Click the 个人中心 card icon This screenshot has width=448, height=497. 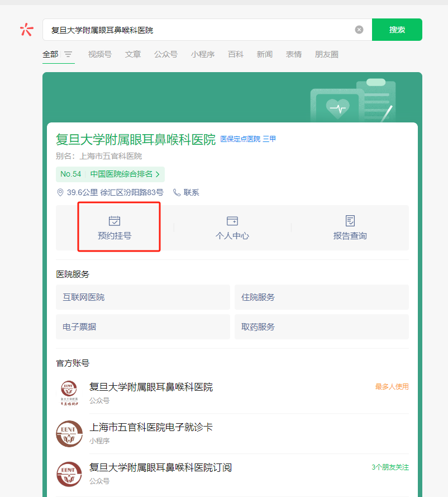point(232,221)
